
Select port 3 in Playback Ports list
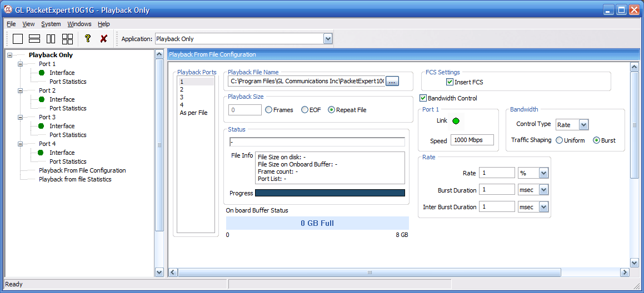(x=196, y=97)
